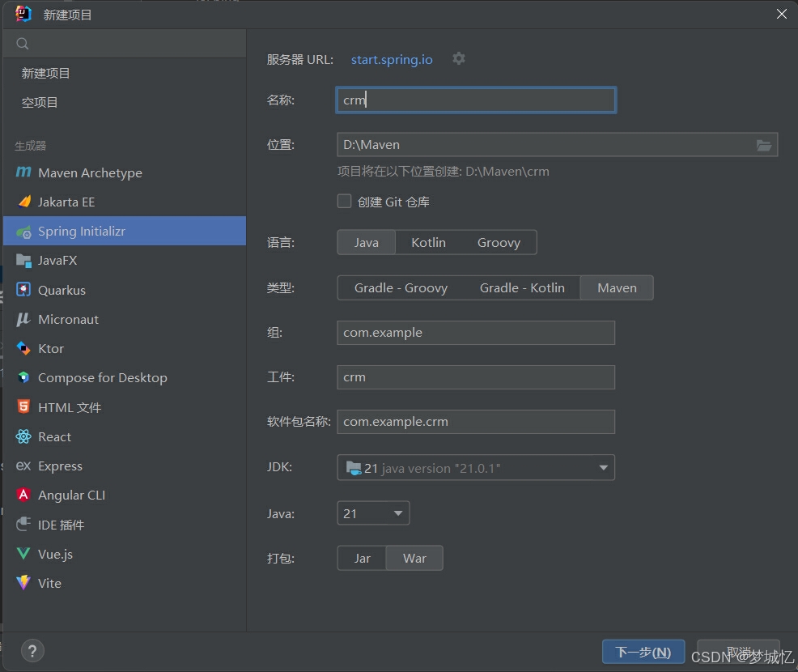
Task: Choose the Jakarta EE generator icon
Action: (23, 202)
